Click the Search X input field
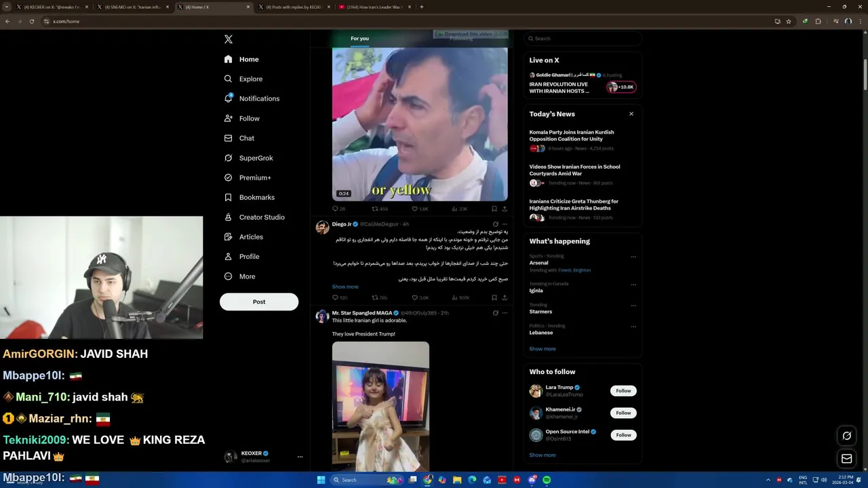Image resolution: width=868 pixels, height=488 pixels. 583,39
